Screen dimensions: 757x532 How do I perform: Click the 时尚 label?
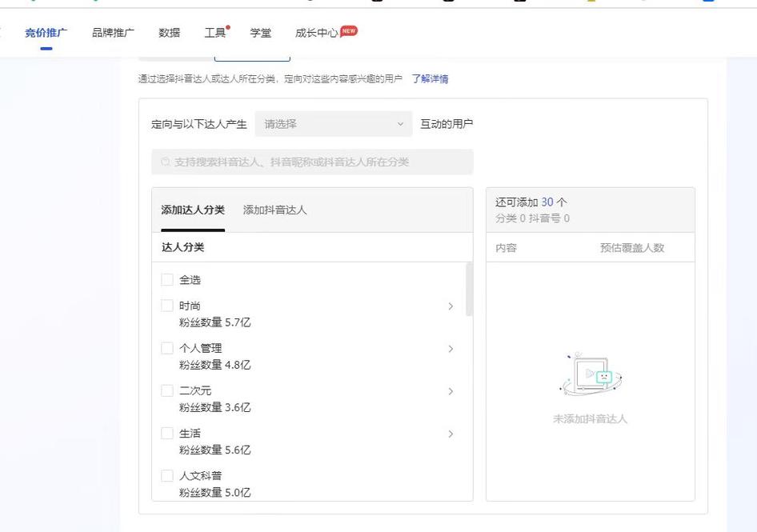point(190,306)
